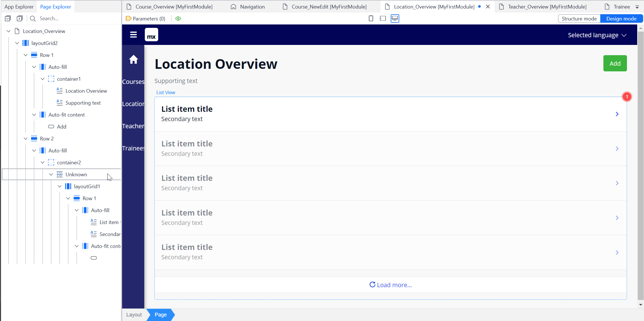The image size is (644, 321).
Task: Collapse the Unknown list view node
Action: [x=51, y=174]
